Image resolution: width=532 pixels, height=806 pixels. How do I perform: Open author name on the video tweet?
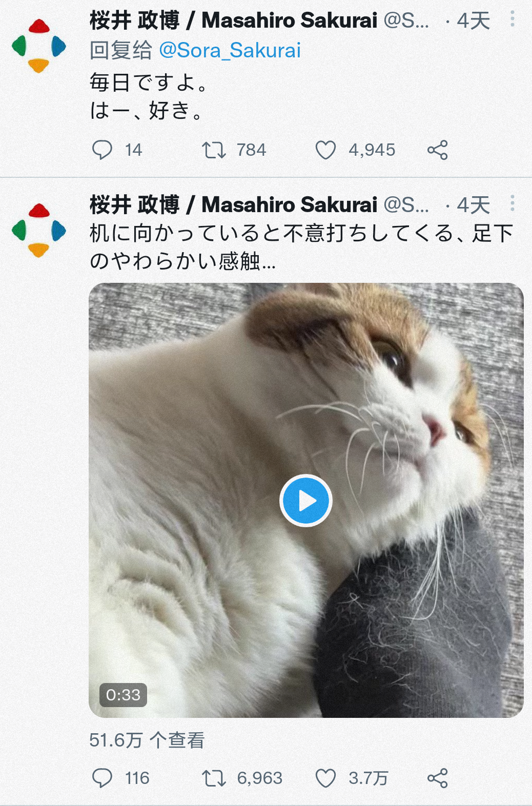[x=234, y=204]
